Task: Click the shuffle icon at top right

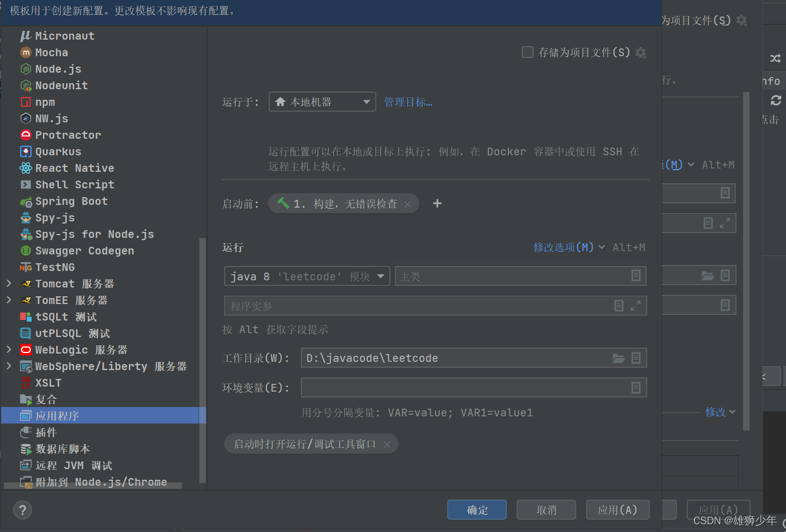Action: pyautogui.click(x=775, y=58)
